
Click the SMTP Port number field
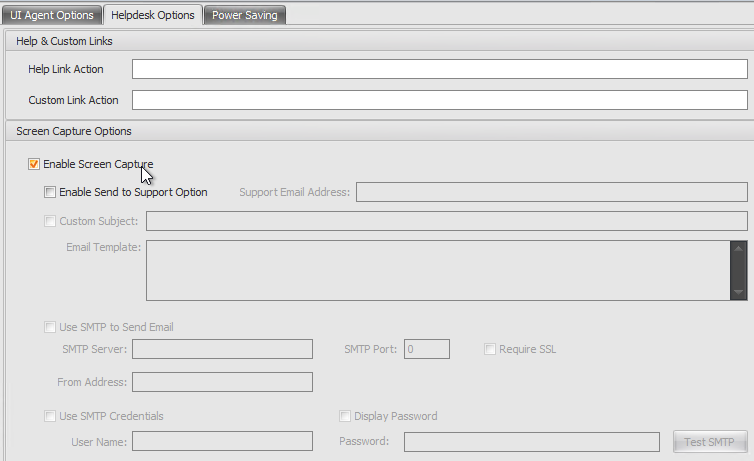tap(427, 349)
